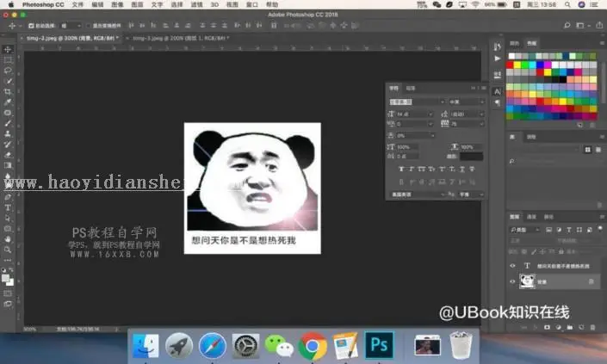Toggle the Auto-Select checkbox

point(31,26)
